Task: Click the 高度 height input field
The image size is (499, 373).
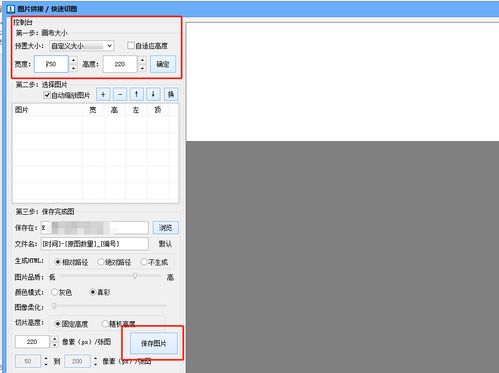Action: pos(120,64)
